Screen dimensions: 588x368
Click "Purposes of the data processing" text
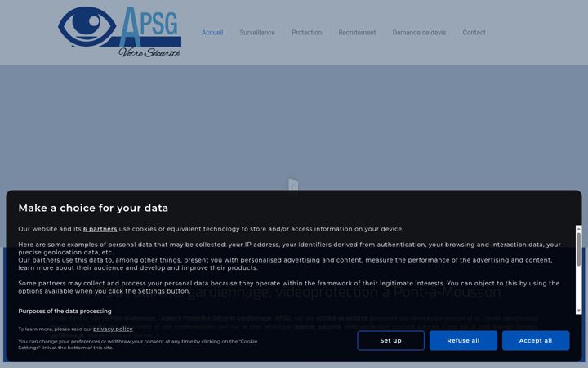click(x=65, y=312)
